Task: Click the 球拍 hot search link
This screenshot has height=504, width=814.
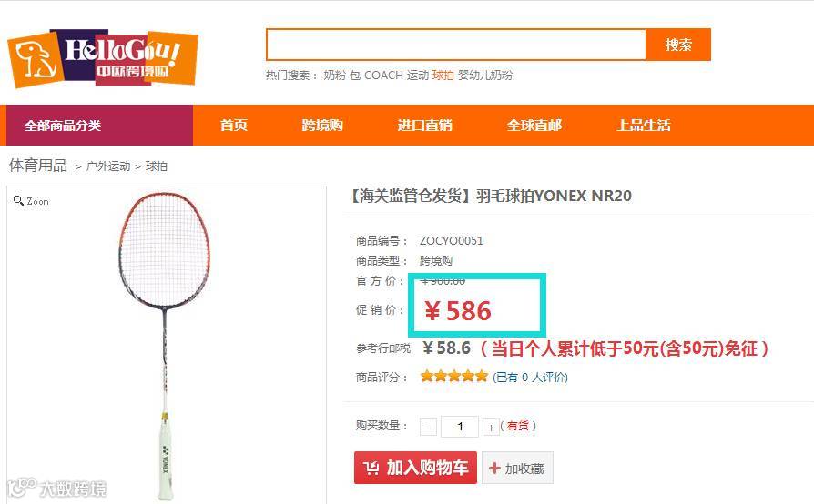Action: click(443, 76)
